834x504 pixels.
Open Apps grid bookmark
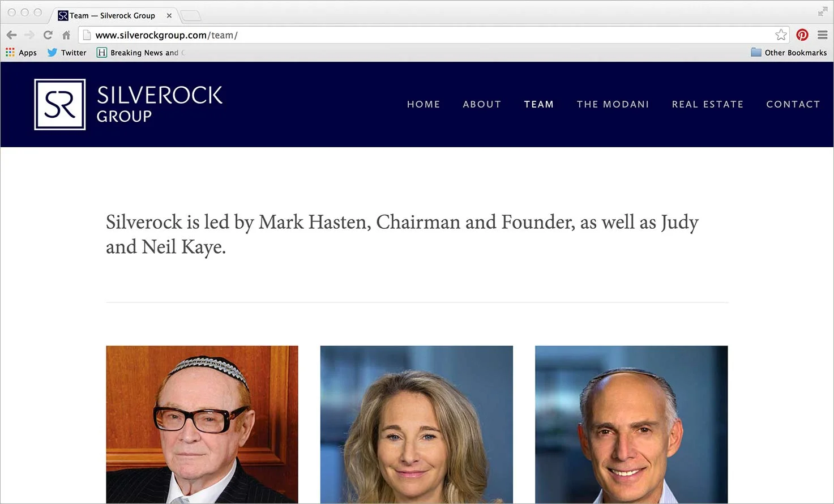tap(21, 53)
